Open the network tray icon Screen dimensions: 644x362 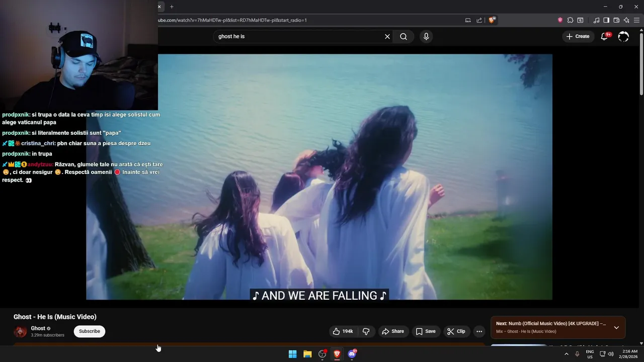pyautogui.click(x=603, y=354)
